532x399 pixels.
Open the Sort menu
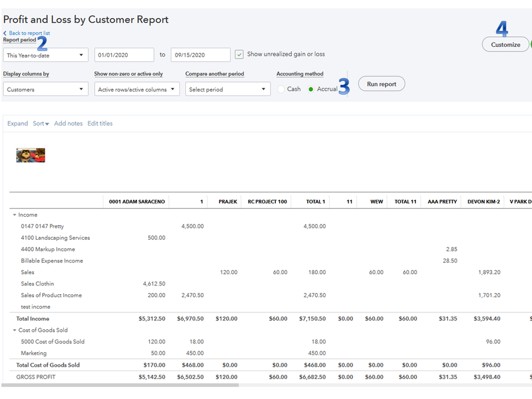pos(41,124)
